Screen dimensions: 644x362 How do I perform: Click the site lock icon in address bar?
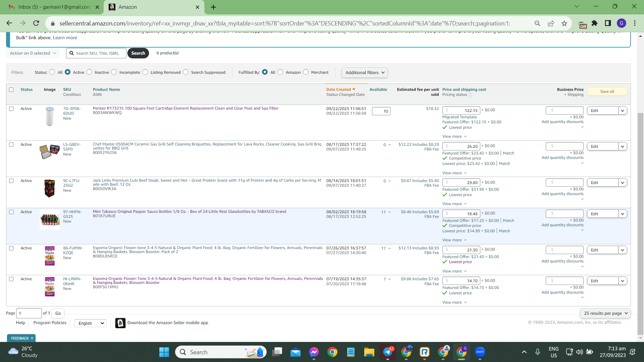pos(52,23)
